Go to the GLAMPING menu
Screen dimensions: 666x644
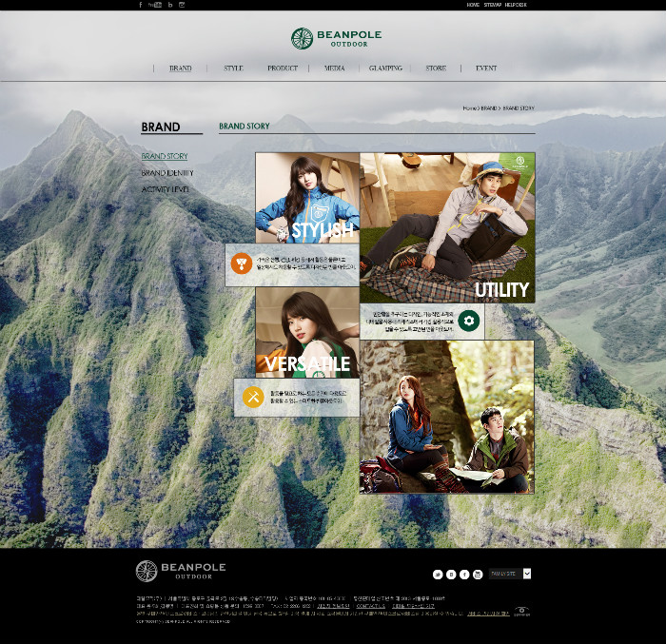(385, 68)
